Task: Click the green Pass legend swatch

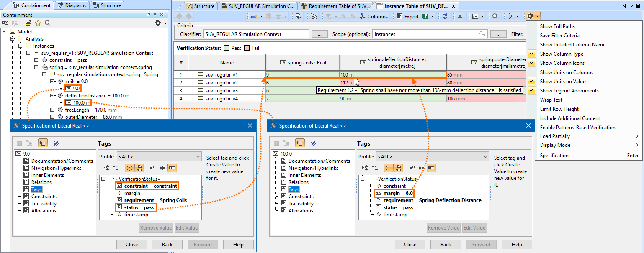Action: [x=227, y=48]
